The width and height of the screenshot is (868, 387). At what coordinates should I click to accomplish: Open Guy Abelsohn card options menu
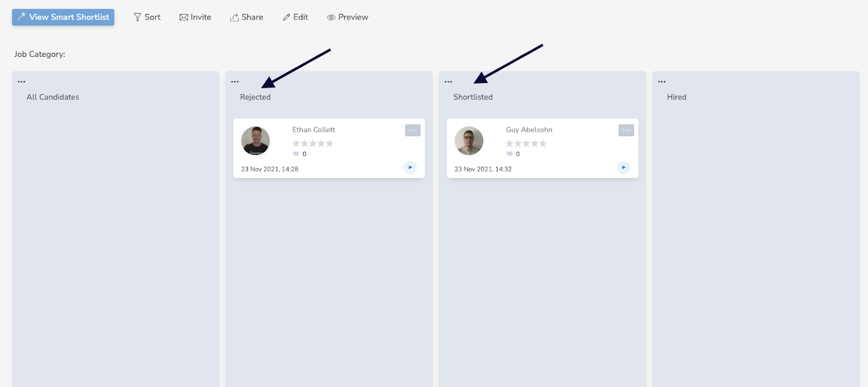coord(626,130)
